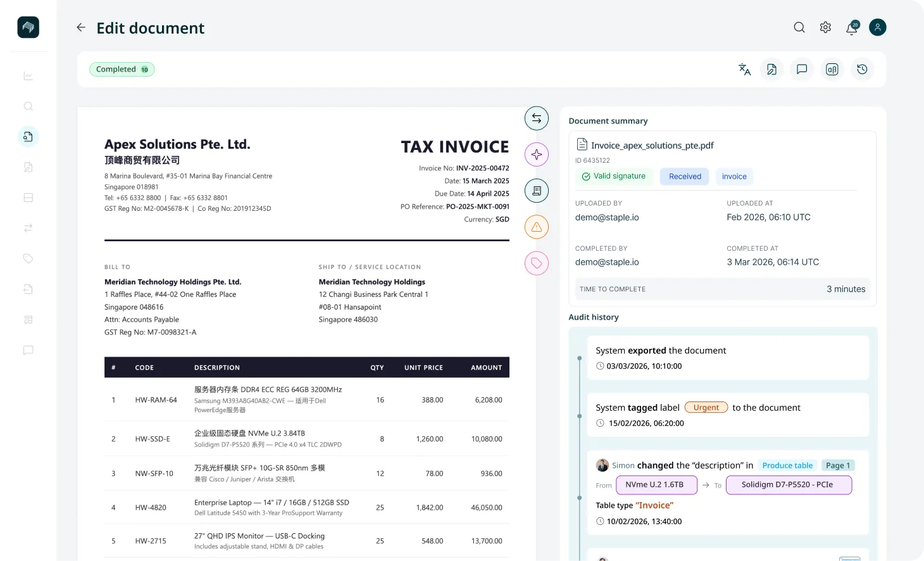Viewport: 924px width, 561px height.
Task: Click code cell HW-SSD-E
Action: point(153,439)
